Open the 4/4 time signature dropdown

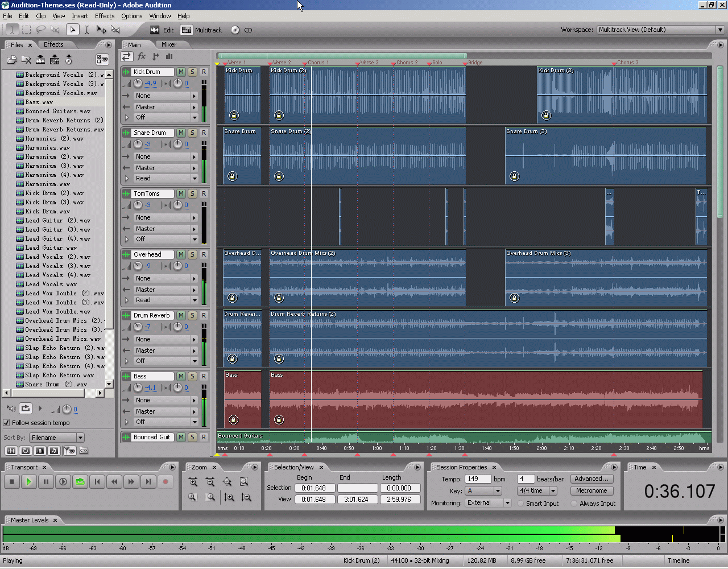(536, 490)
